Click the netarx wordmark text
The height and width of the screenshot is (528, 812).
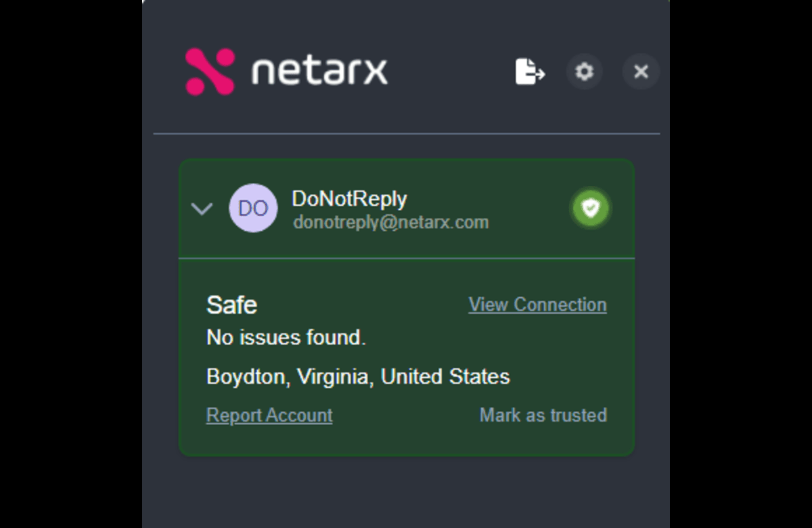pyautogui.click(x=319, y=71)
